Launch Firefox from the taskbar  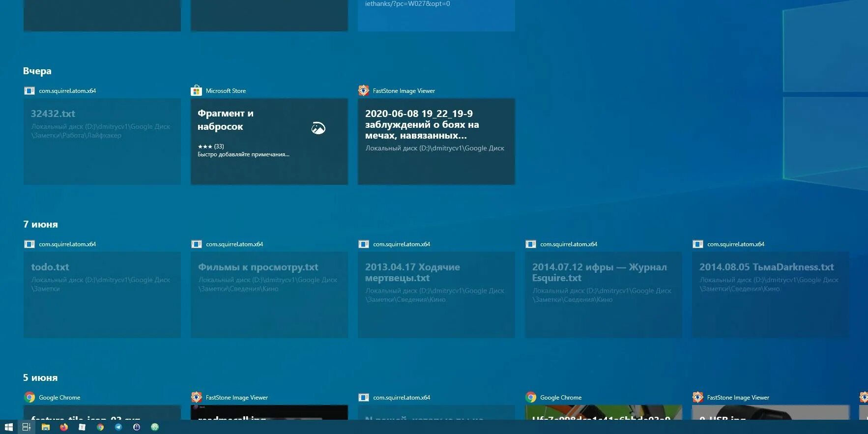click(x=64, y=427)
